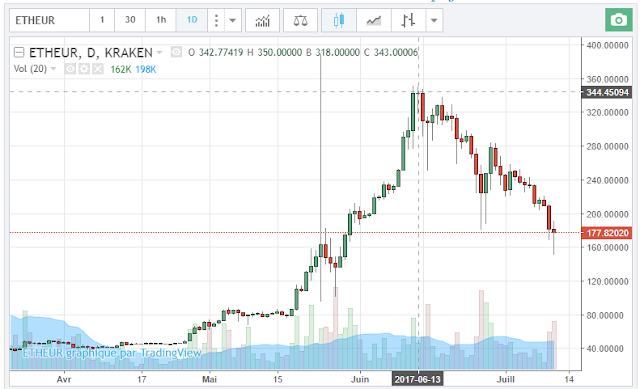Open dropdown next to ETHEUR, D, KRAKEN

[159, 52]
